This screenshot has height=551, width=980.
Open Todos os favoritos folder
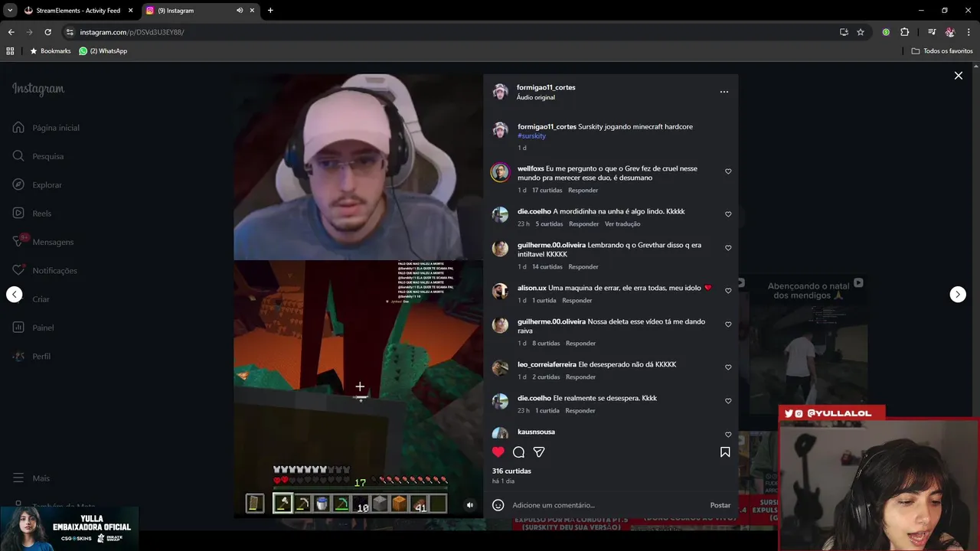click(x=942, y=51)
